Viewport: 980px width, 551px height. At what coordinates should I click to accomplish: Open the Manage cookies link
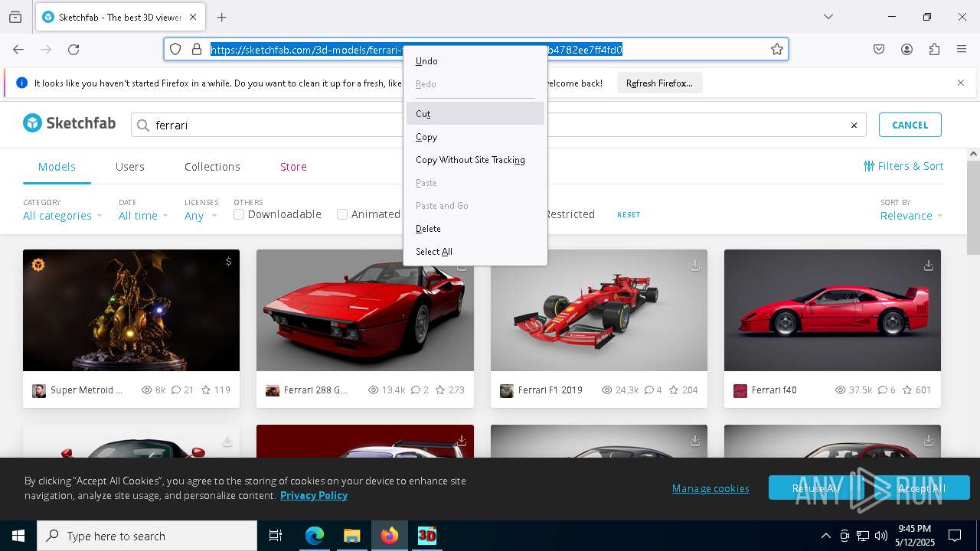tap(710, 488)
